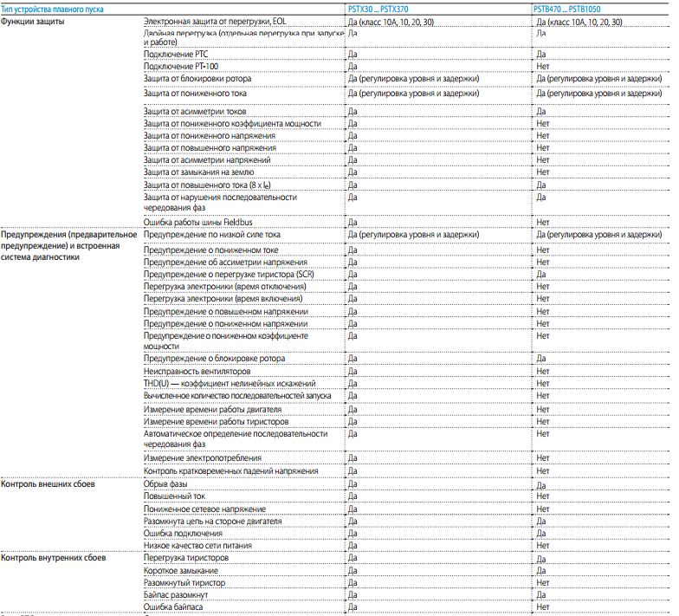Click PSTX 'Да' in the 'Обрыв фазы' row

tap(352, 483)
